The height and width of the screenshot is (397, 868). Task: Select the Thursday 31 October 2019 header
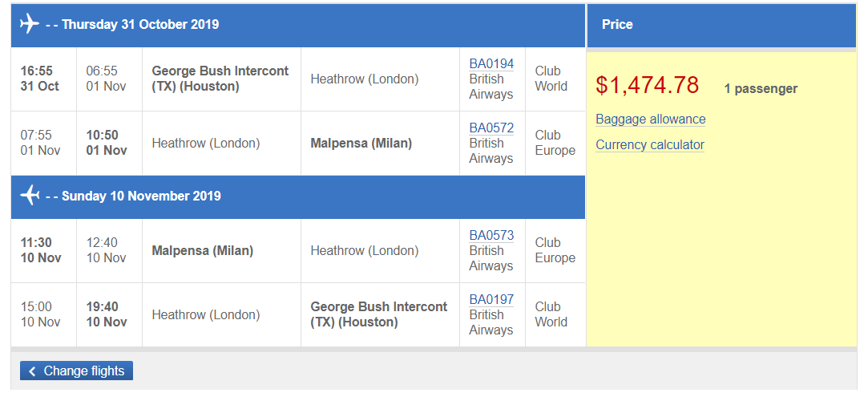140,25
